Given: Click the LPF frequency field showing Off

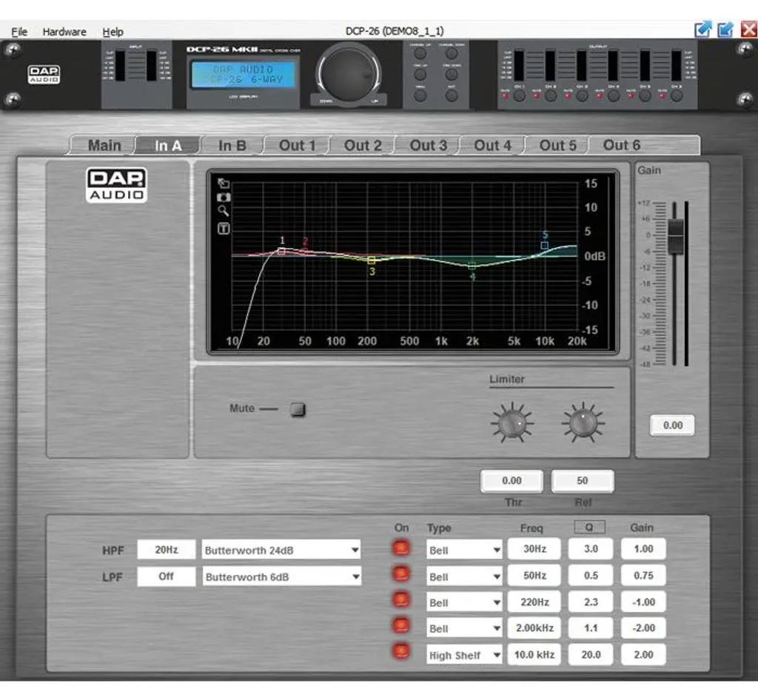Looking at the screenshot, I should point(167,576).
